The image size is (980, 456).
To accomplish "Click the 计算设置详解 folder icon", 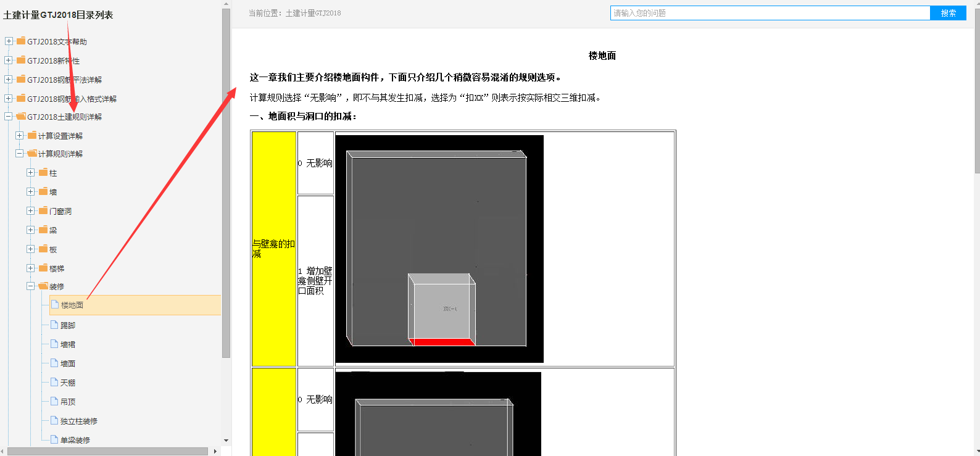I will (32, 135).
